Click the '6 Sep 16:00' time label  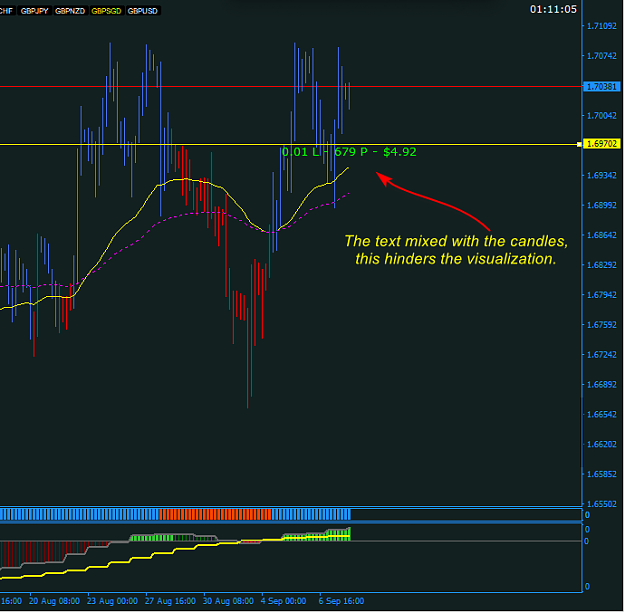tap(341, 601)
